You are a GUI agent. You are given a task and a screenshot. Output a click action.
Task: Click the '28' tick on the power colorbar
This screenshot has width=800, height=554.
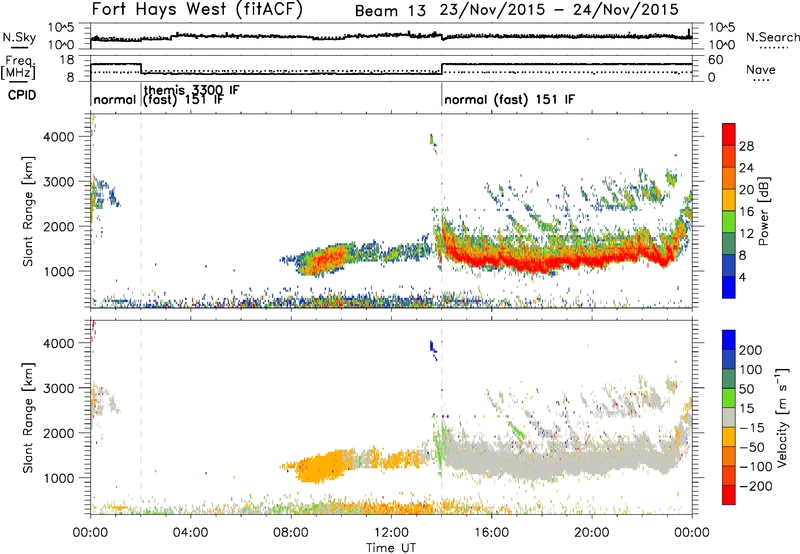[746, 146]
